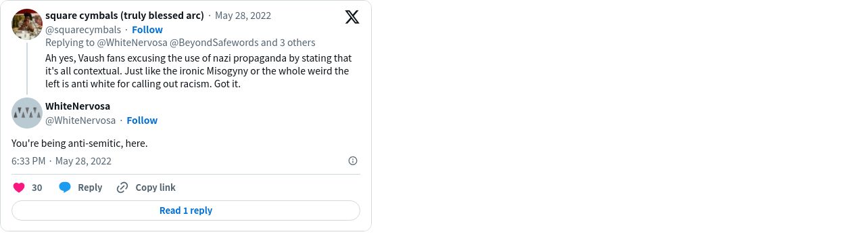Open WhiteNervosa profile avatar
868x245 pixels.
pos(27,113)
